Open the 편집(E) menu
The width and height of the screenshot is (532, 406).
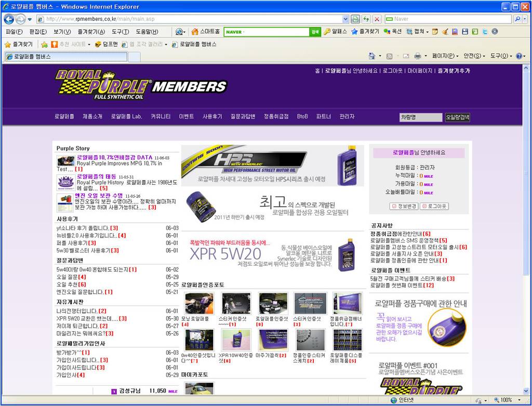(38, 32)
